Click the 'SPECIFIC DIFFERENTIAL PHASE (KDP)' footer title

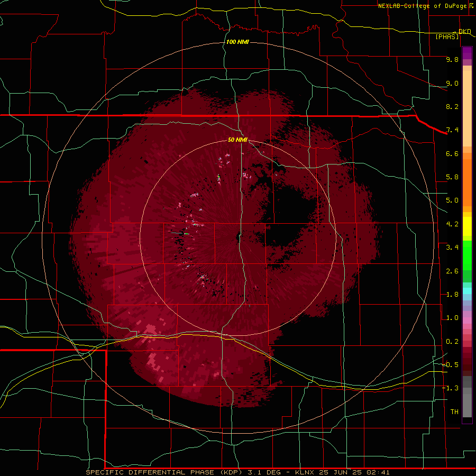coord(164,472)
